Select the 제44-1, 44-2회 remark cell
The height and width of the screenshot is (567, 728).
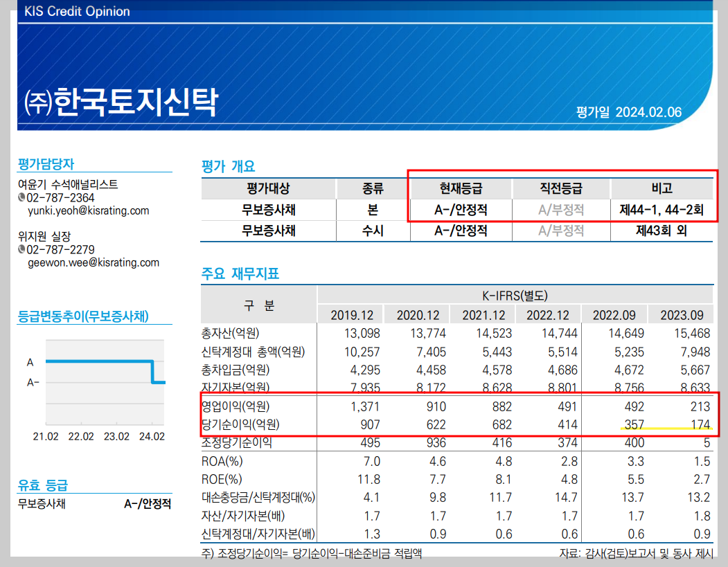tap(662, 210)
